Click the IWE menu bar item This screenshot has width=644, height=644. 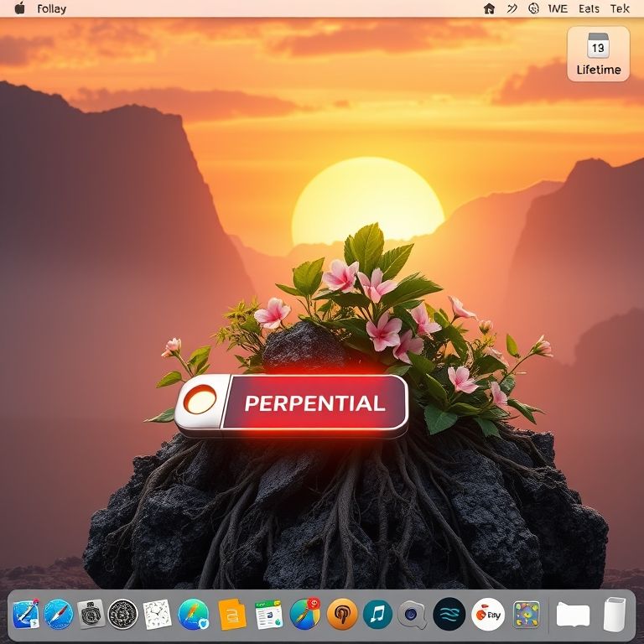click(x=558, y=8)
